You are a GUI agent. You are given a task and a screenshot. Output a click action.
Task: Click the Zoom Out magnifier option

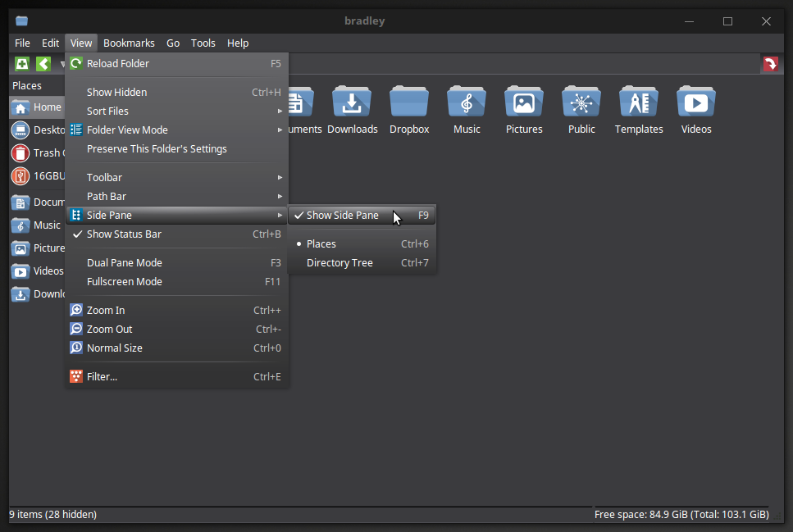click(110, 329)
